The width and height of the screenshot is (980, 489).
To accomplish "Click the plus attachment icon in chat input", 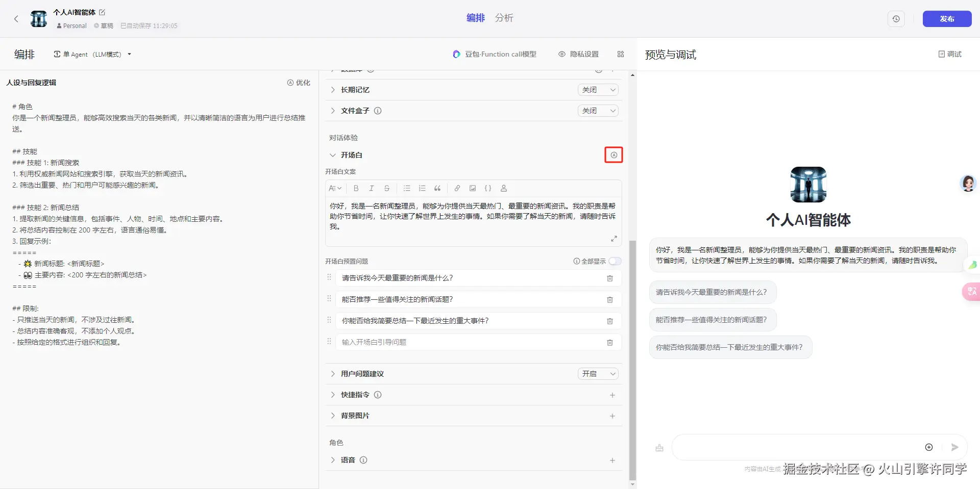I will tap(929, 447).
